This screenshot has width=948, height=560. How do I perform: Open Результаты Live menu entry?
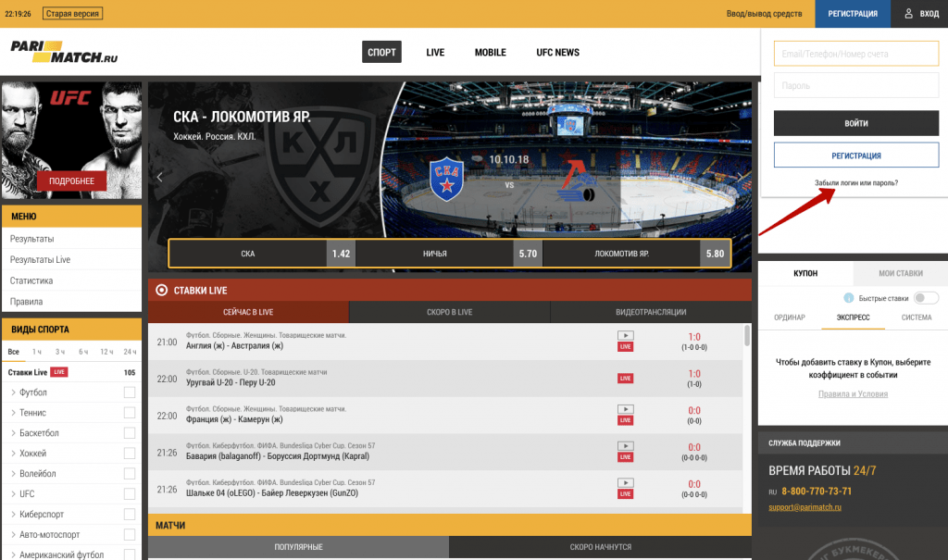pyautogui.click(x=71, y=259)
